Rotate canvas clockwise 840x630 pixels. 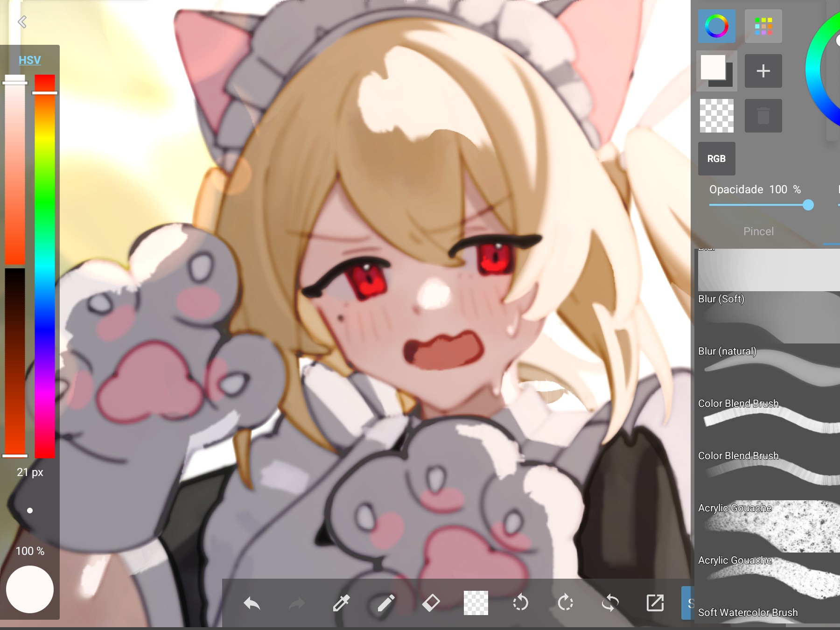tap(565, 603)
